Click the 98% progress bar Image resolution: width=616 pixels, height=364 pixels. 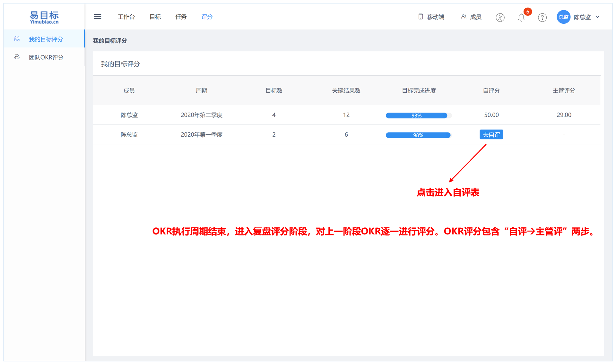click(x=419, y=135)
